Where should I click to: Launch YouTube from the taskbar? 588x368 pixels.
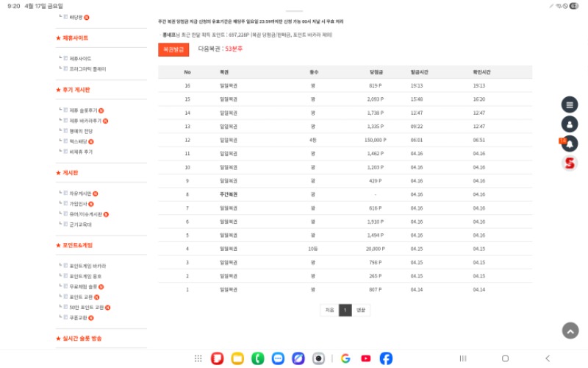(x=366, y=358)
